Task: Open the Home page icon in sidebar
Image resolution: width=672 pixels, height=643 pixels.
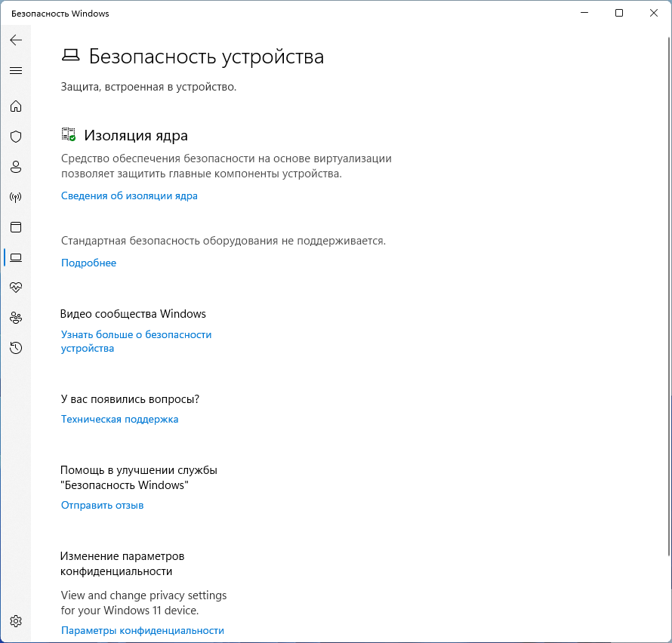Action: 16,106
